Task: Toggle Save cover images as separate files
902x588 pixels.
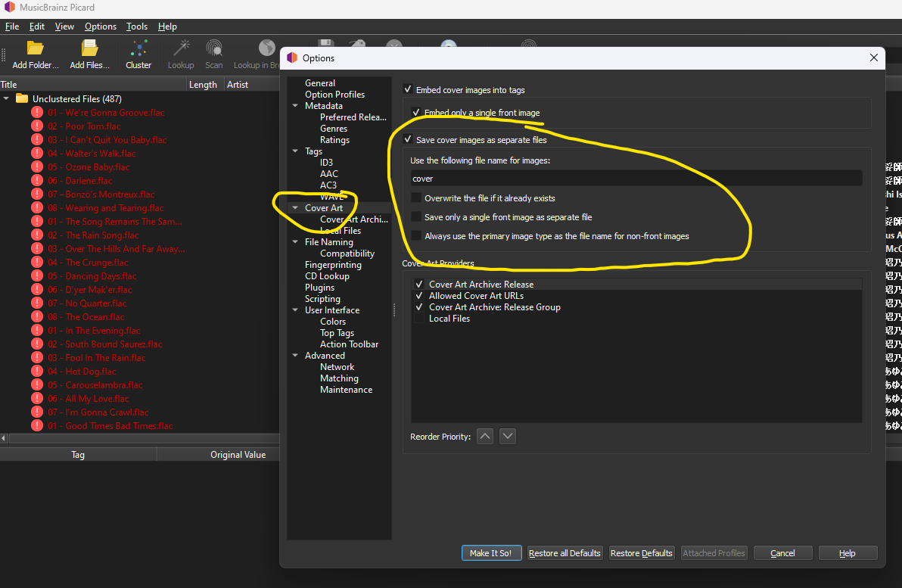Action: [409, 140]
